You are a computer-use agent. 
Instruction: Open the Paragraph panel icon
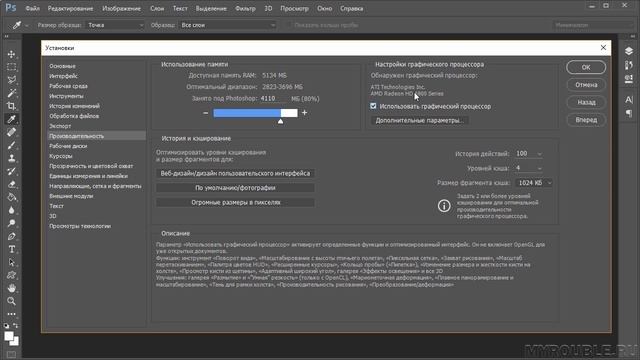click(629, 113)
